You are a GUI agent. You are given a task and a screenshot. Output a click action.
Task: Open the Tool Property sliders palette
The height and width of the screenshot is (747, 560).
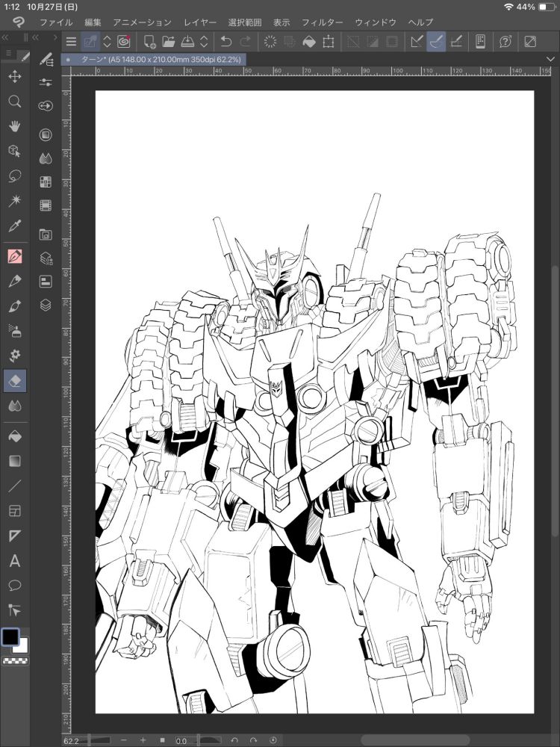coord(46,82)
